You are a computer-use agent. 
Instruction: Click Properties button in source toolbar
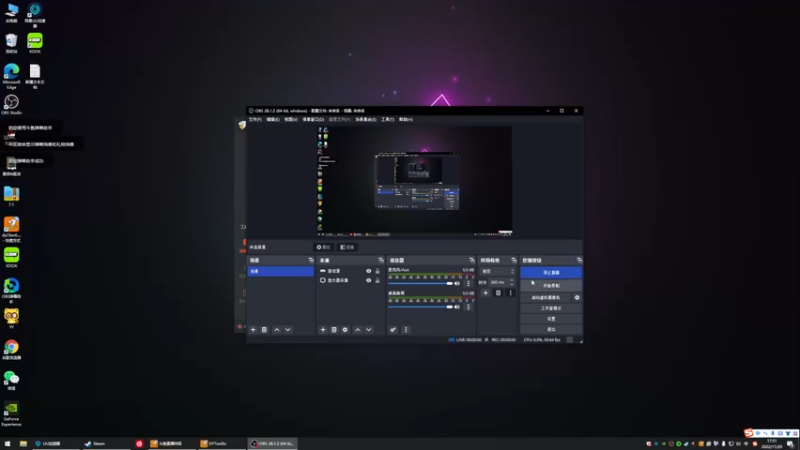[323, 247]
